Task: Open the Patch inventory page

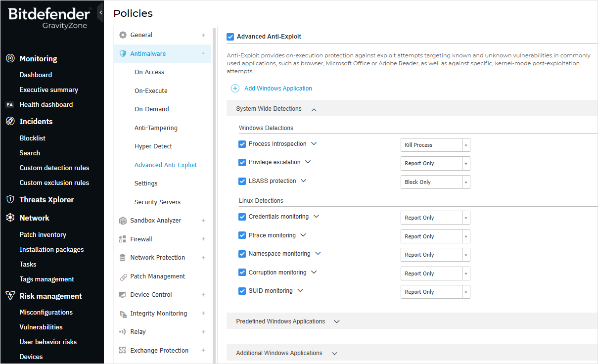Action: click(43, 235)
